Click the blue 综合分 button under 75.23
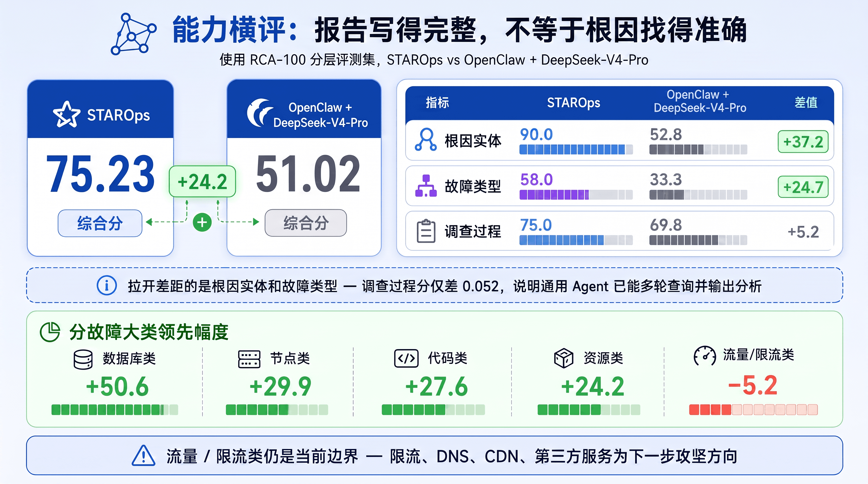This screenshot has height=484, width=868. 100,223
